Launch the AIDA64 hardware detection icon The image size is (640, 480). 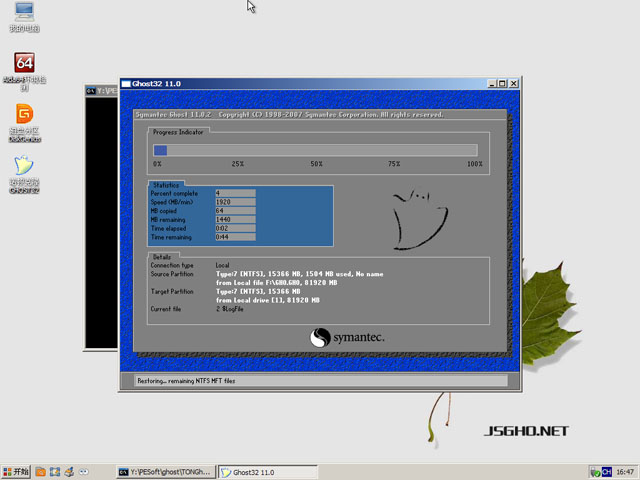pyautogui.click(x=24, y=63)
